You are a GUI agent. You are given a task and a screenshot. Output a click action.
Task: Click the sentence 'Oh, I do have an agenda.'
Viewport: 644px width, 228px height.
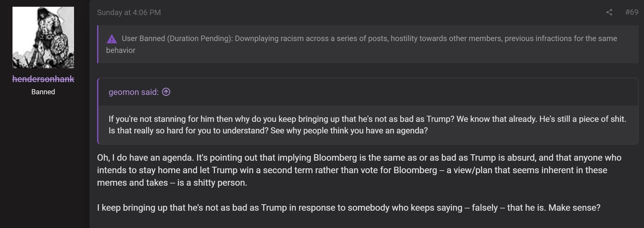pyautogui.click(x=145, y=158)
